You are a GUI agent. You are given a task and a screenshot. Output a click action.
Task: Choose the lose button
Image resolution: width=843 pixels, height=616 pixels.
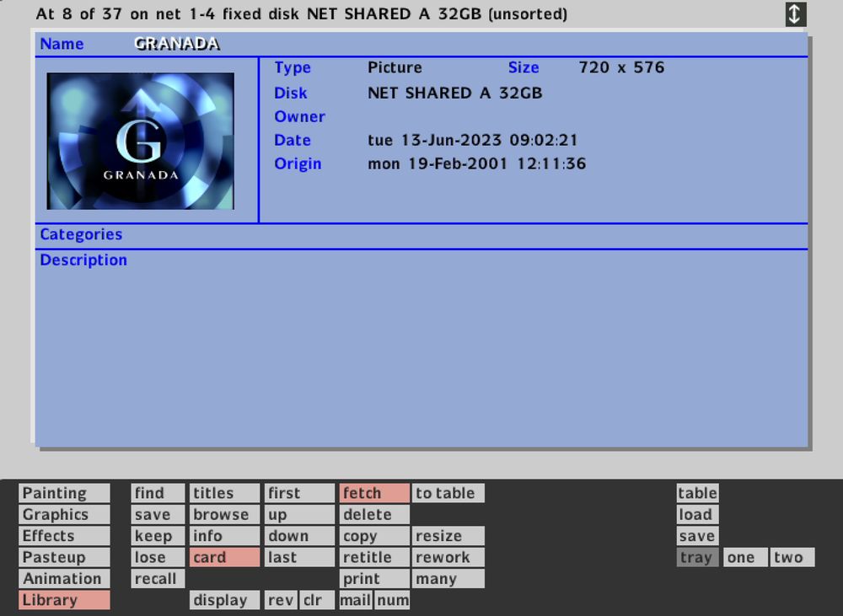158,557
